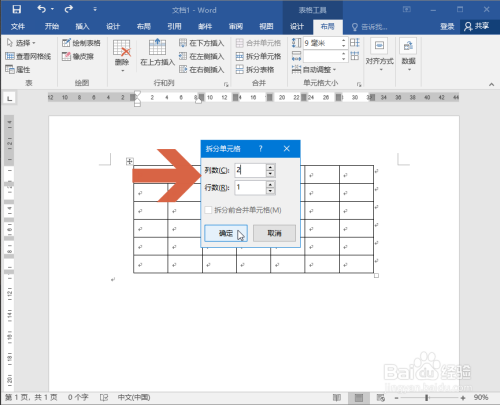Open the undo history dropdown arrow
Image resolution: width=500 pixels, height=405 pixels.
(x=52, y=9)
